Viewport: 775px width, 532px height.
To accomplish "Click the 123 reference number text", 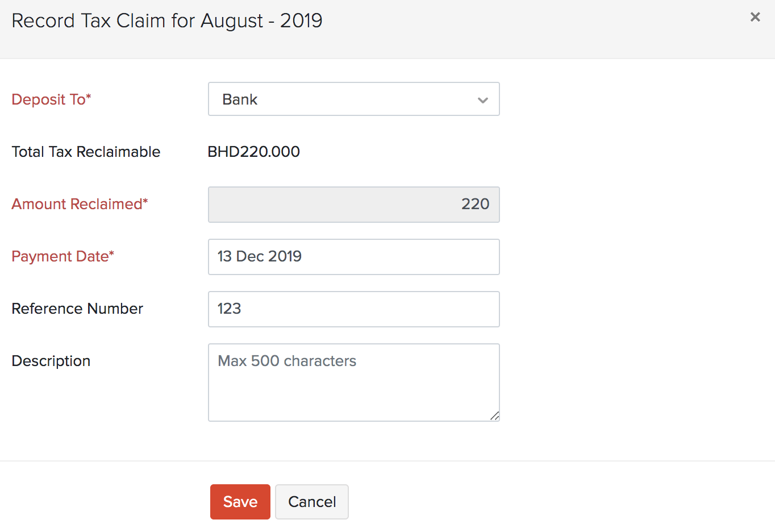I will point(230,309).
